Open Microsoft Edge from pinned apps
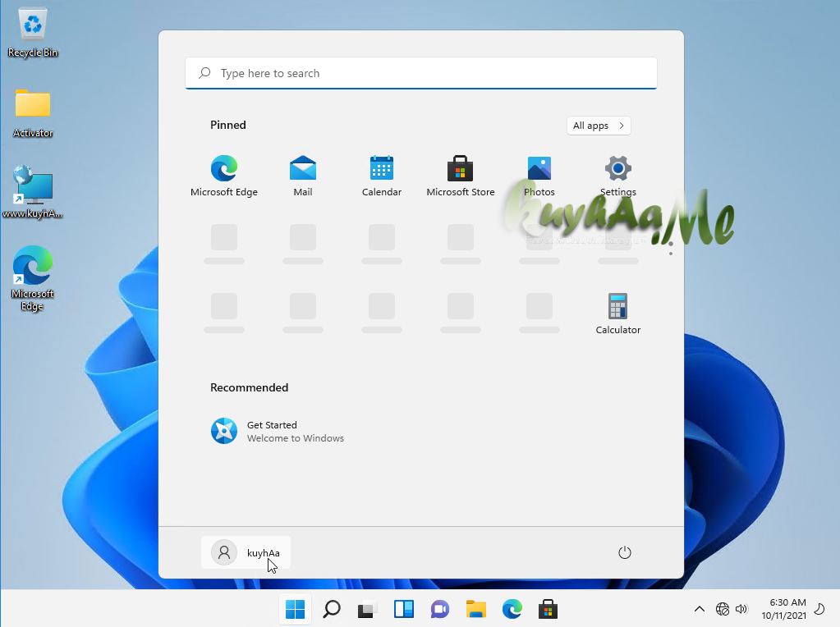Screen dimensions: 840x627 tap(224, 176)
